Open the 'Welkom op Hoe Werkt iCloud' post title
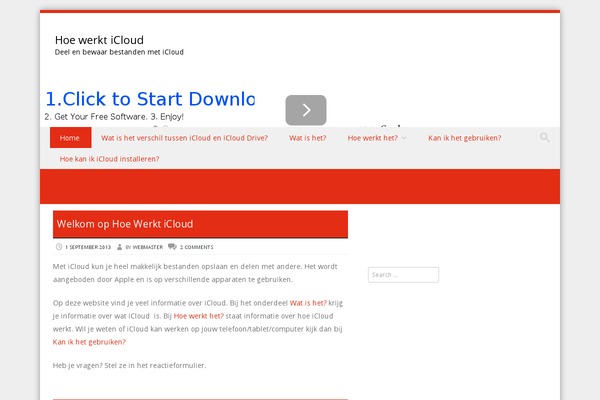 pos(125,224)
